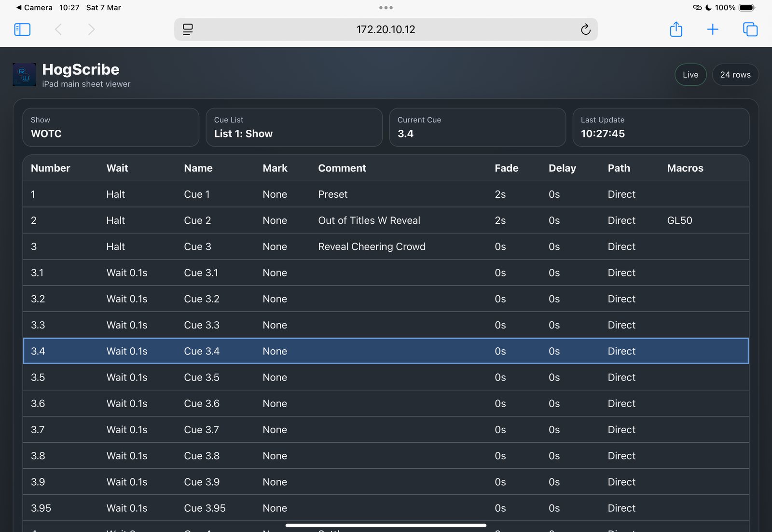
Task: Select the Cue 3.9 name cell
Action: coord(202,482)
